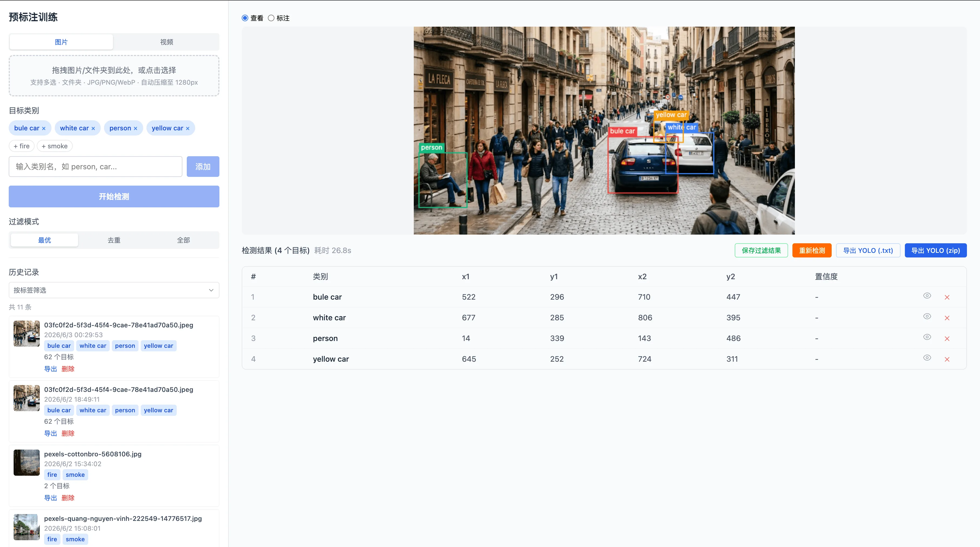Toggle visibility of bule car detection row
This screenshot has width=980, height=547.
927,296
